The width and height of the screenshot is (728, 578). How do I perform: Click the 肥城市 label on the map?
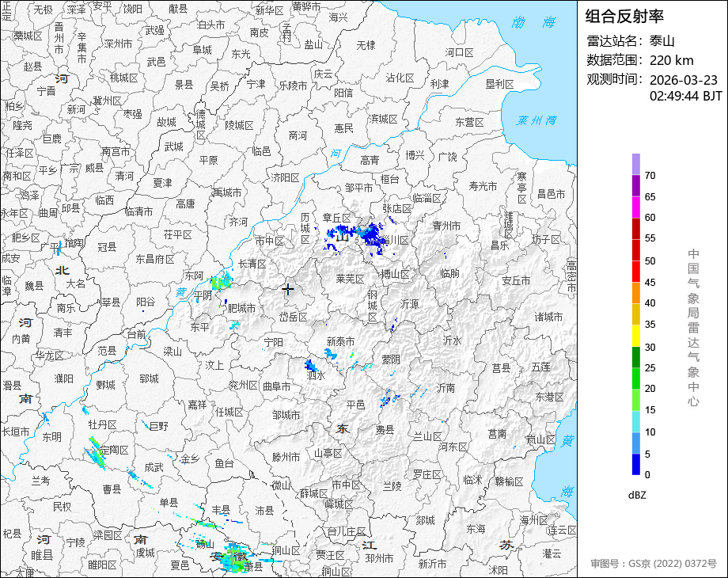(241, 308)
